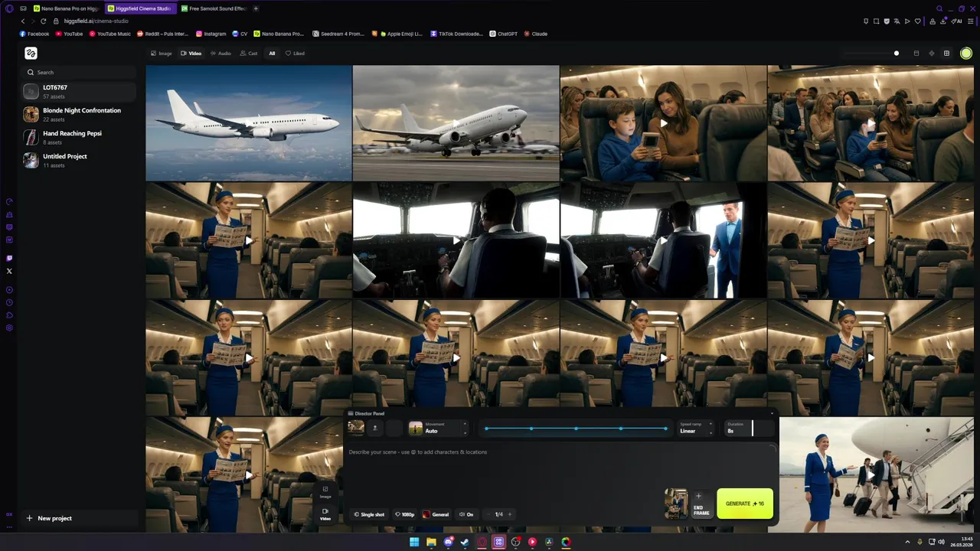Open the airplane in flight thumbnail
The image size is (980, 551).
[249, 122]
